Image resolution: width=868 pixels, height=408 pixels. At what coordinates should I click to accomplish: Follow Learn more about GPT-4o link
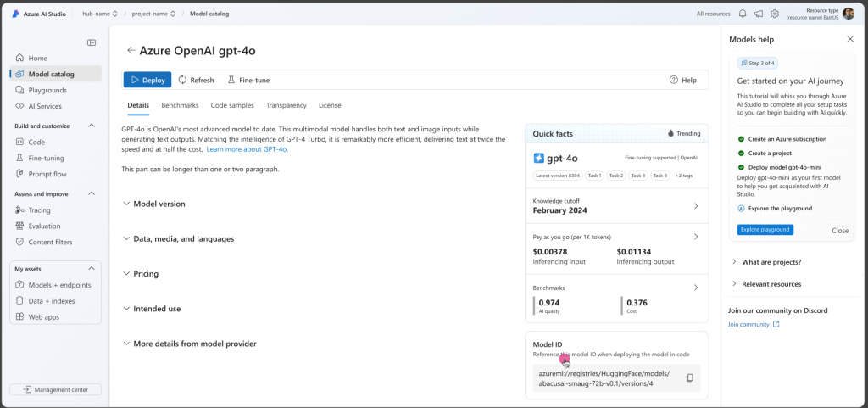click(247, 149)
